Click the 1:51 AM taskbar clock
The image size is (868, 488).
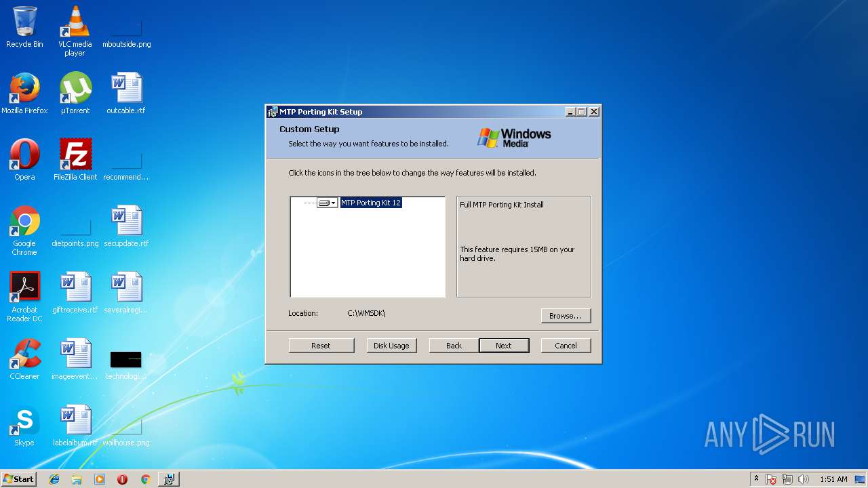pyautogui.click(x=833, y=479)
